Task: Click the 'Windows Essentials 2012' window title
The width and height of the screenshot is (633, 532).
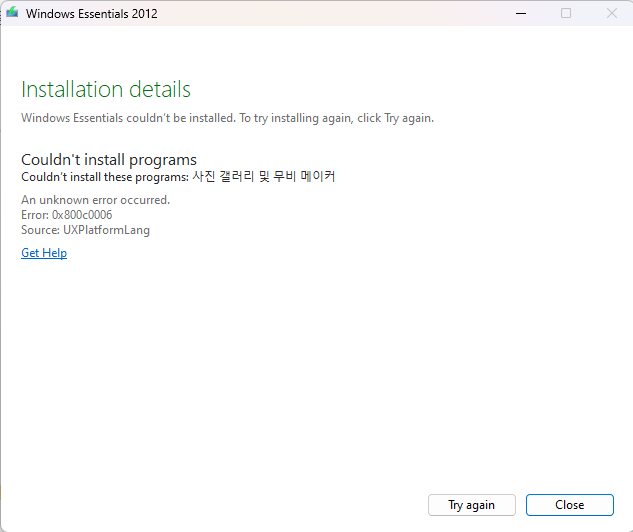Action: pyautogui.click(x=92, y=14)
